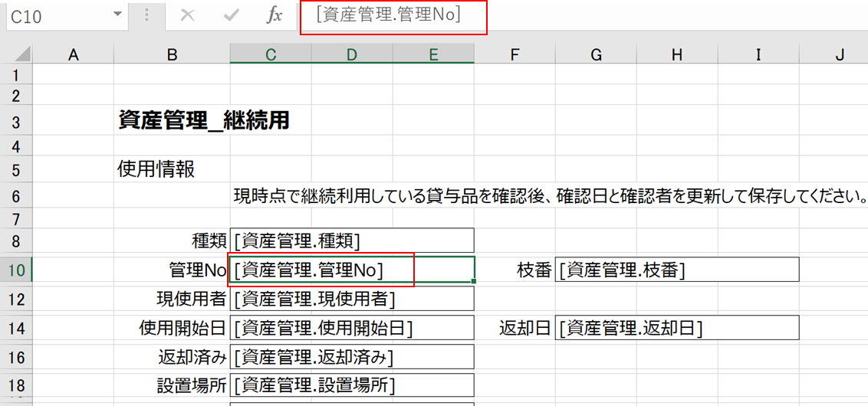Screen dimensions: 868x406
Task: Open the Insert Function fx icon
Action: click(x=274, y=16)
